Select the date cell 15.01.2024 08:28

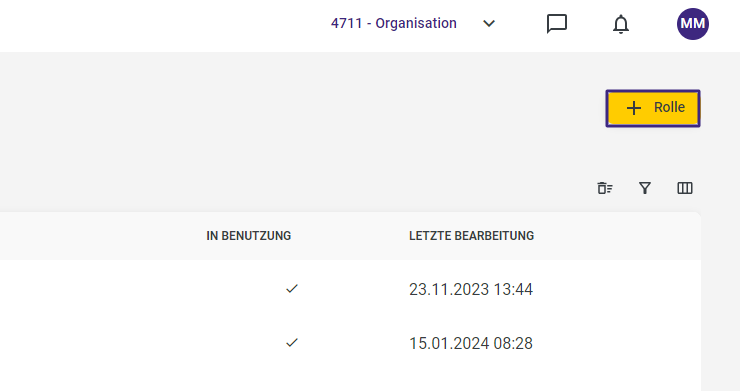tap(471, 343)
